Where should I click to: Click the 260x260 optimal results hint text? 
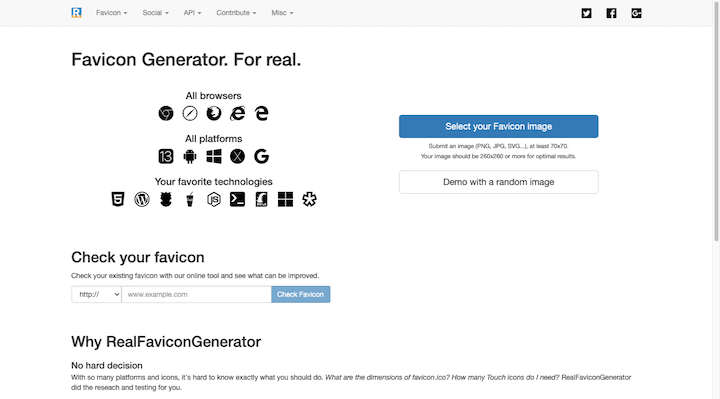498,156
